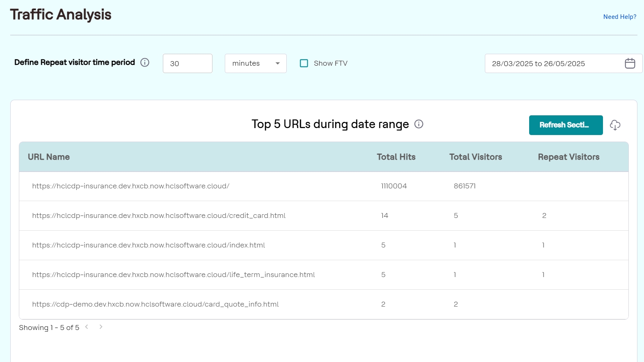Image resolution: width=644 pixels, height=362 pixels.
Task: Click the Refresh Section button
Action: point(566,125)
